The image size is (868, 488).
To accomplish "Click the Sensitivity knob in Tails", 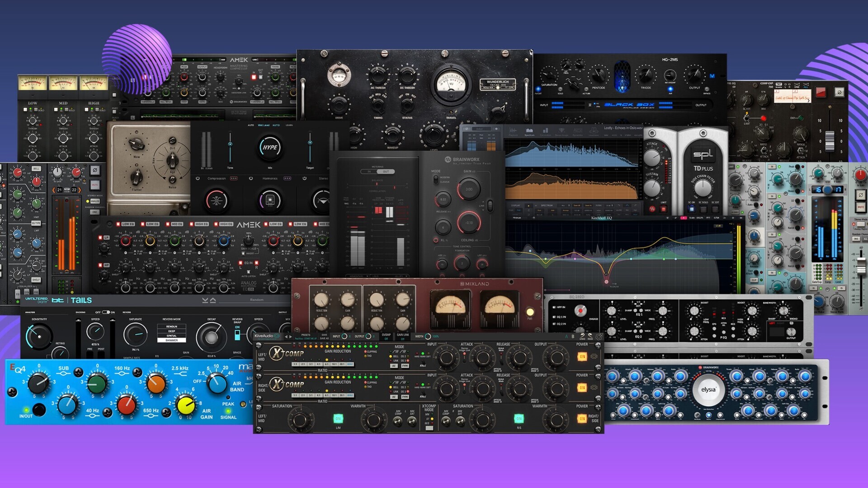I will (x=39, y=337).
